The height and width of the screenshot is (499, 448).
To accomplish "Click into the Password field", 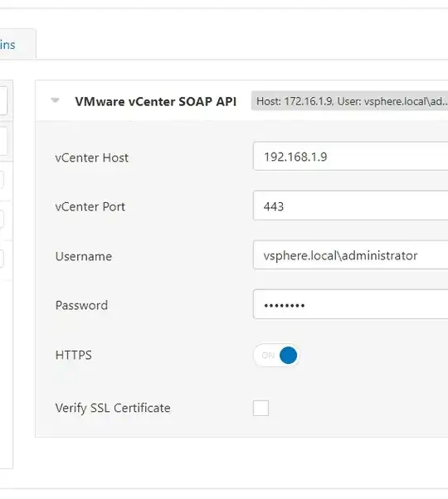I will click(x=351, y=304).
